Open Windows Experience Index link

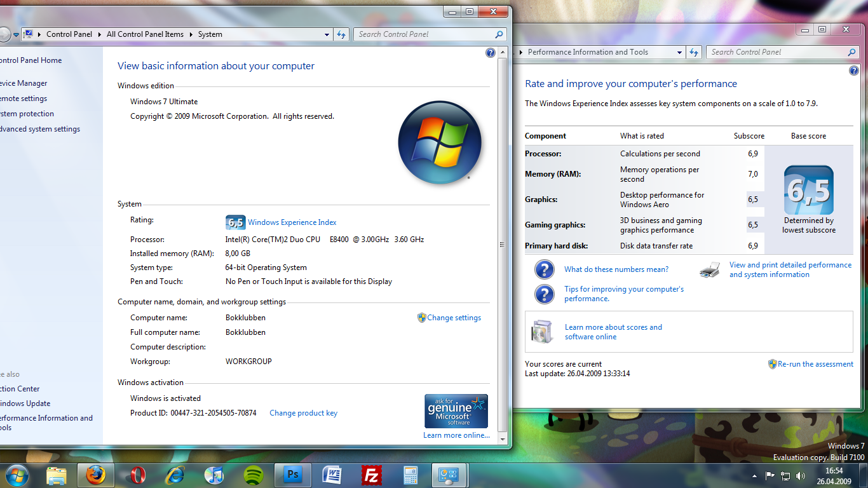[x=292, y=222]
